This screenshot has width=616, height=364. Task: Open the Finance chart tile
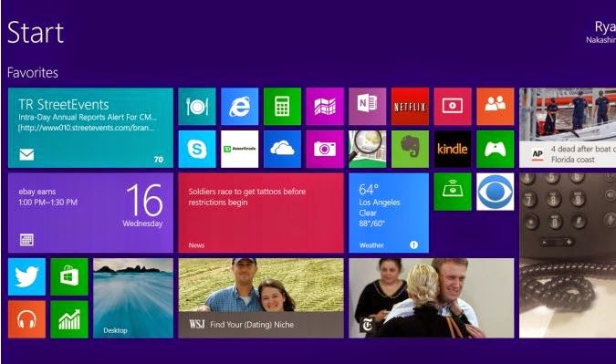(69, 319)
